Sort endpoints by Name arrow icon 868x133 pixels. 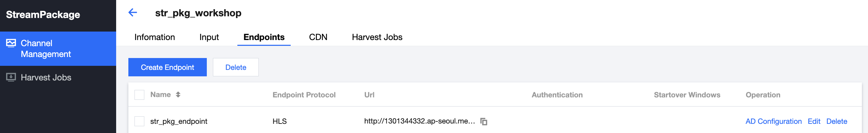point(178,95)
